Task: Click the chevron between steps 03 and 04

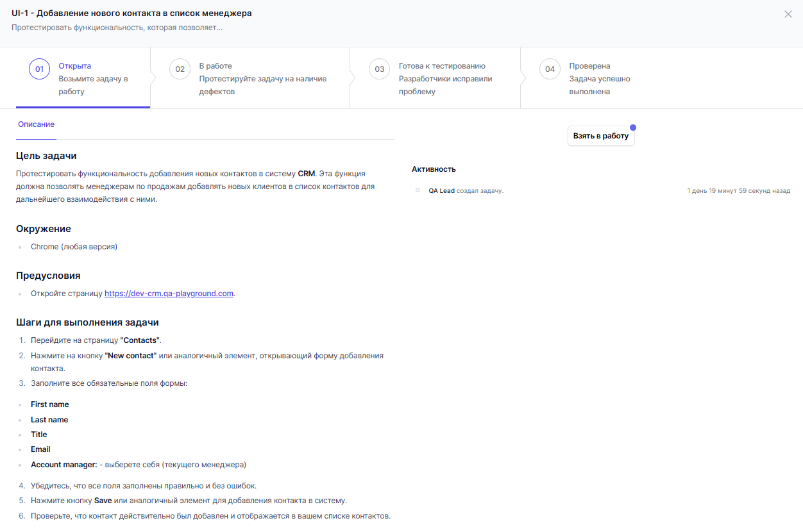Action: coord(521,77)
